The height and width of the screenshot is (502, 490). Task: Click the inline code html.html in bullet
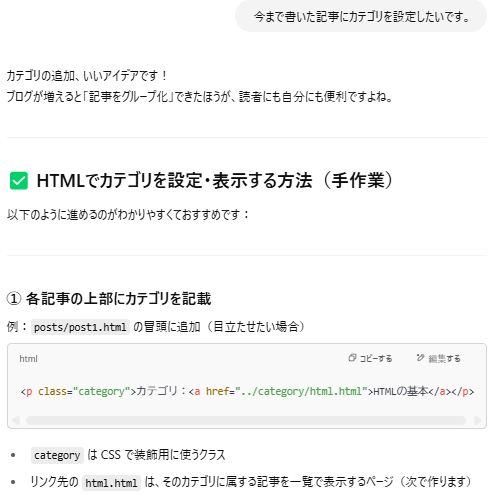click(x=111, y=483)
